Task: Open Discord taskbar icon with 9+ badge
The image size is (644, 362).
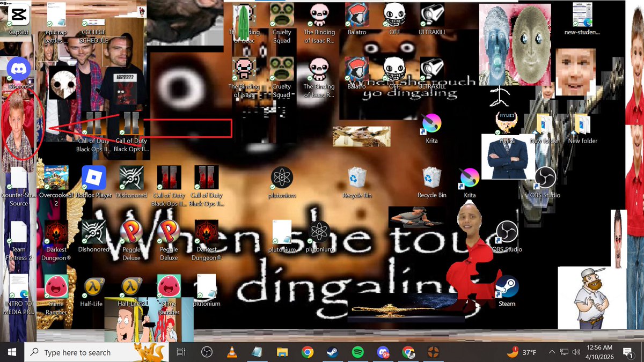Action: coord(383,352)
